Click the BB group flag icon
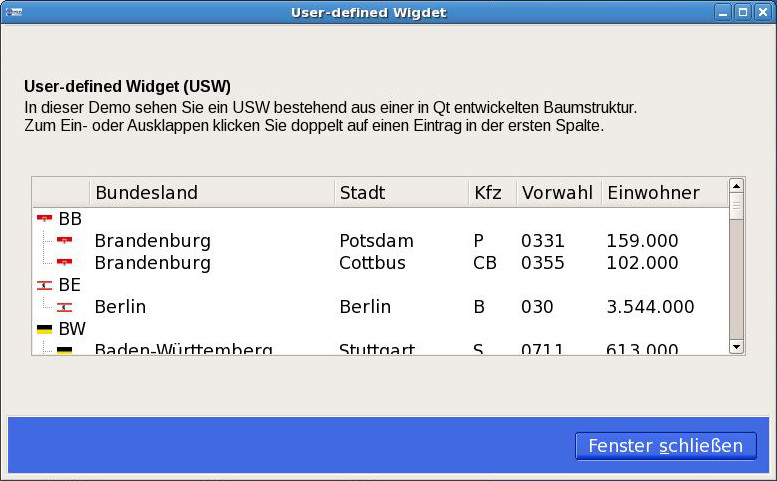Screen dimensions: 777x481 click(x=44, y=218)
